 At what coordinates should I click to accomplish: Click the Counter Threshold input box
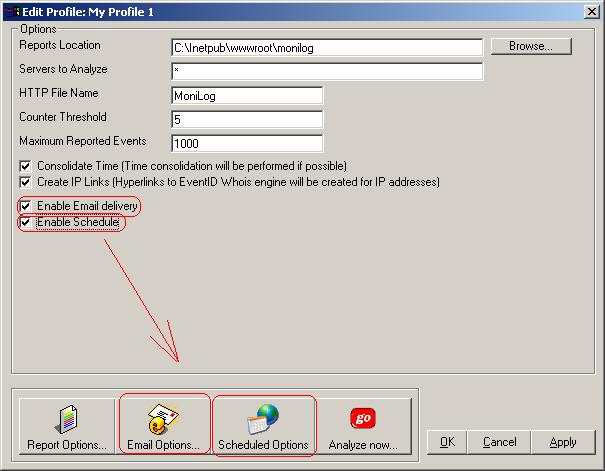coord(247,119)
